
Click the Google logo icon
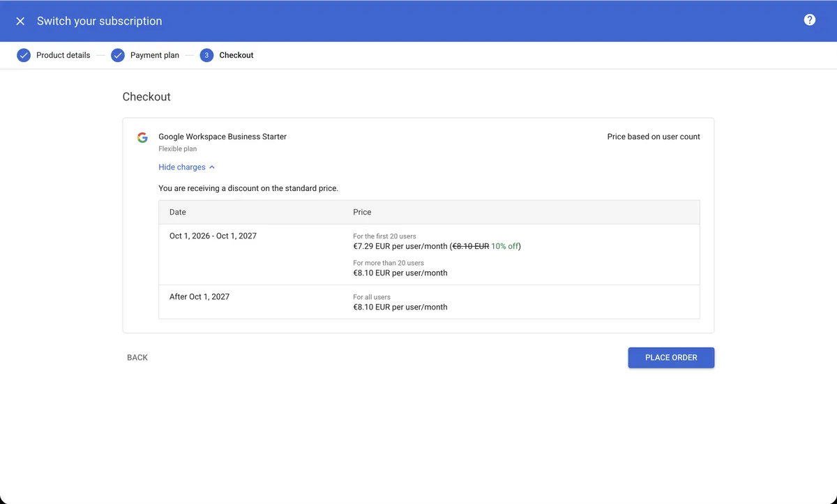click(x=142, y=137)
